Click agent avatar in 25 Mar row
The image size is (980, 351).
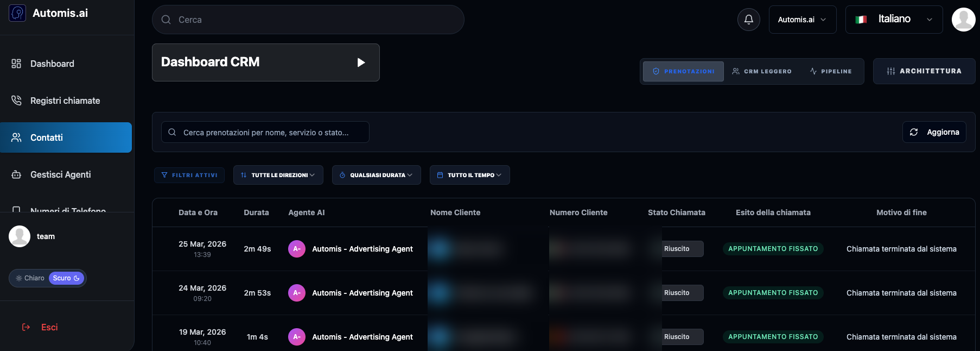click(x=297, y=249)
